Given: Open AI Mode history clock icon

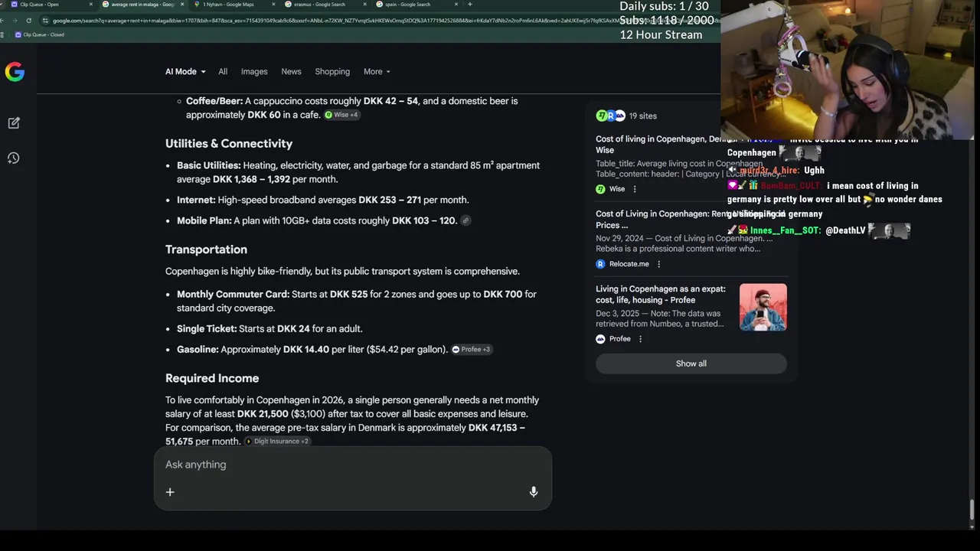Looking at the screenshot, I should click(14, 158).
